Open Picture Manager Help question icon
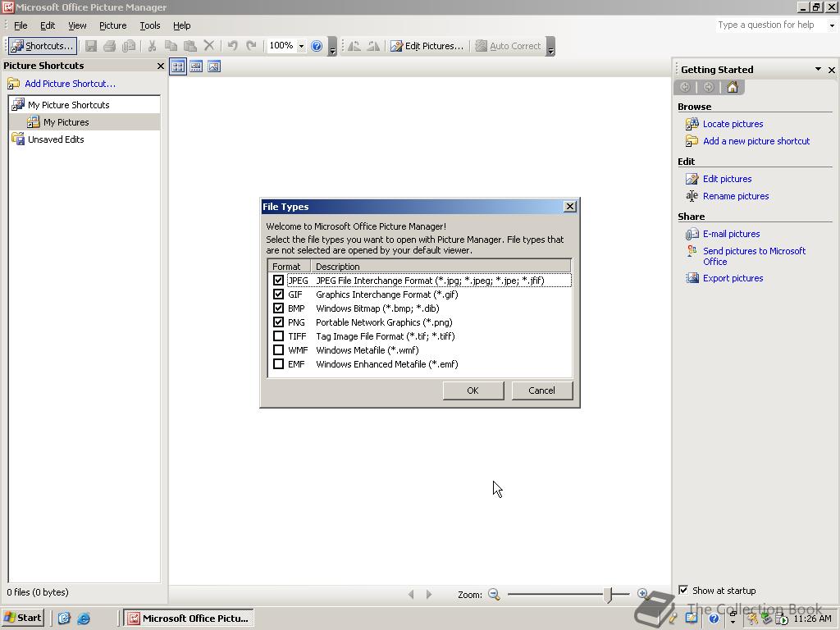 point(317,46)
